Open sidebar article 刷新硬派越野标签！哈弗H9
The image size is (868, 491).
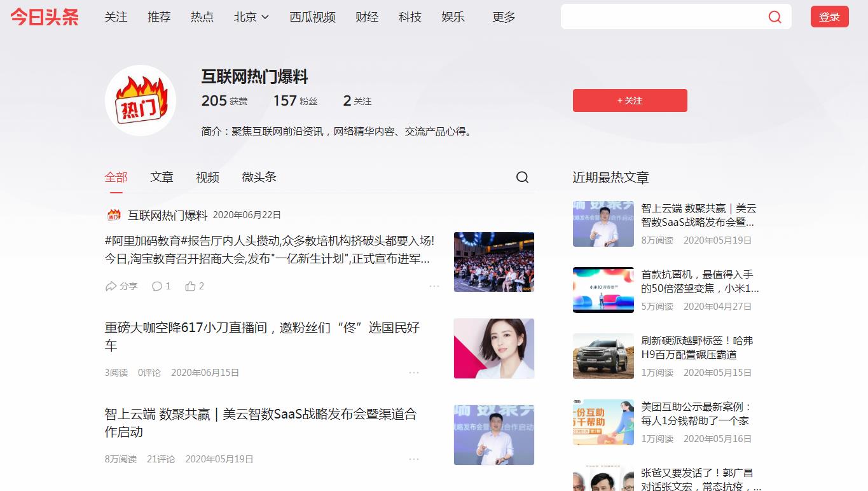(x=697, y=348)
